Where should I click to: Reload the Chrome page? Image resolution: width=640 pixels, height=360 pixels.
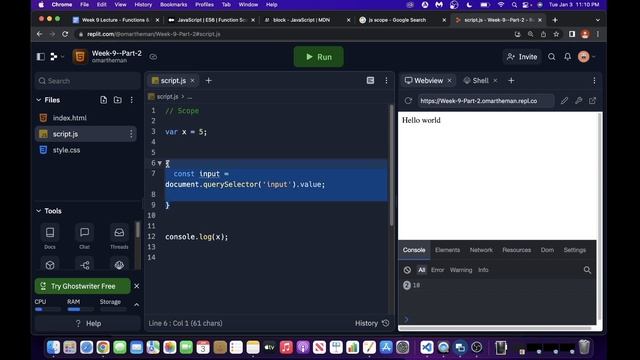65,34
